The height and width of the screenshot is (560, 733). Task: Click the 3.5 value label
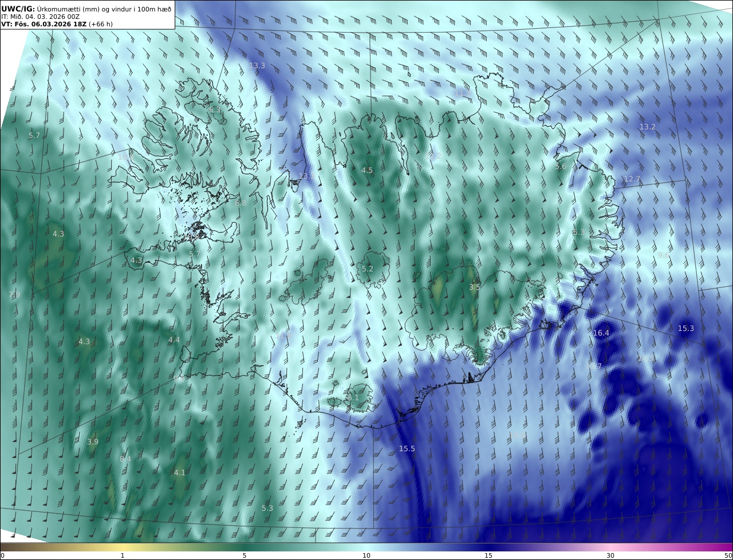475,287
